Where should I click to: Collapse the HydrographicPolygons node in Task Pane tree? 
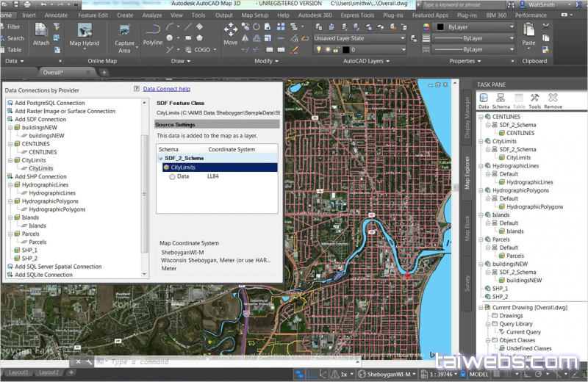[x=481, y=190]
